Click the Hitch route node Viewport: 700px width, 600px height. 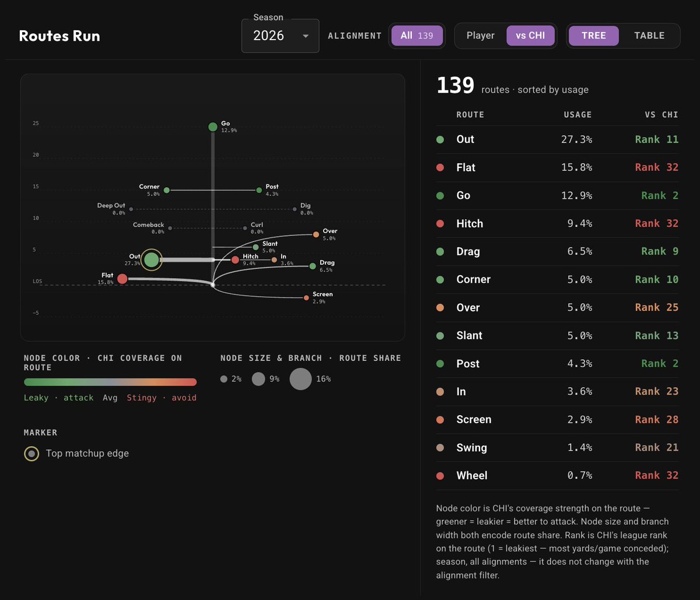click(x=235, y=259)
